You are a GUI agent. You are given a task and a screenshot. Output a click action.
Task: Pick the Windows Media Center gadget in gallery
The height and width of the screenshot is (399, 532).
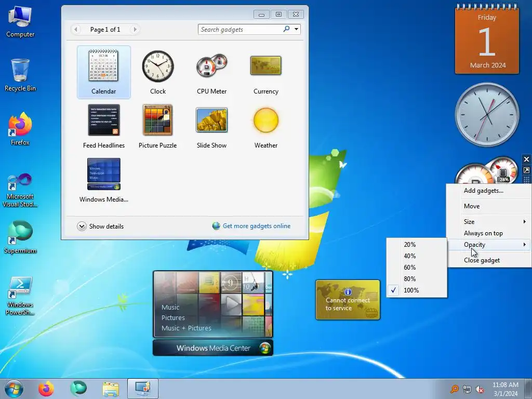103,180
